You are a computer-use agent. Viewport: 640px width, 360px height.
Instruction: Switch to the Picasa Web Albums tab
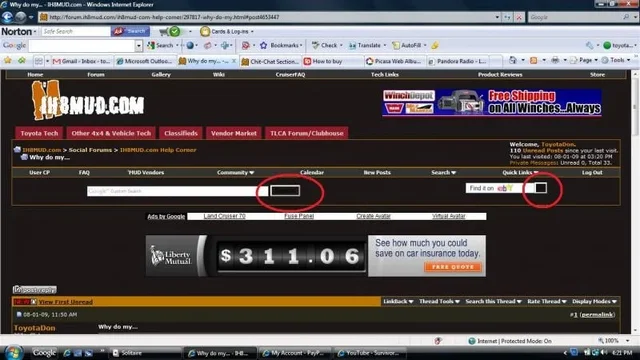[x=395, y=61]
